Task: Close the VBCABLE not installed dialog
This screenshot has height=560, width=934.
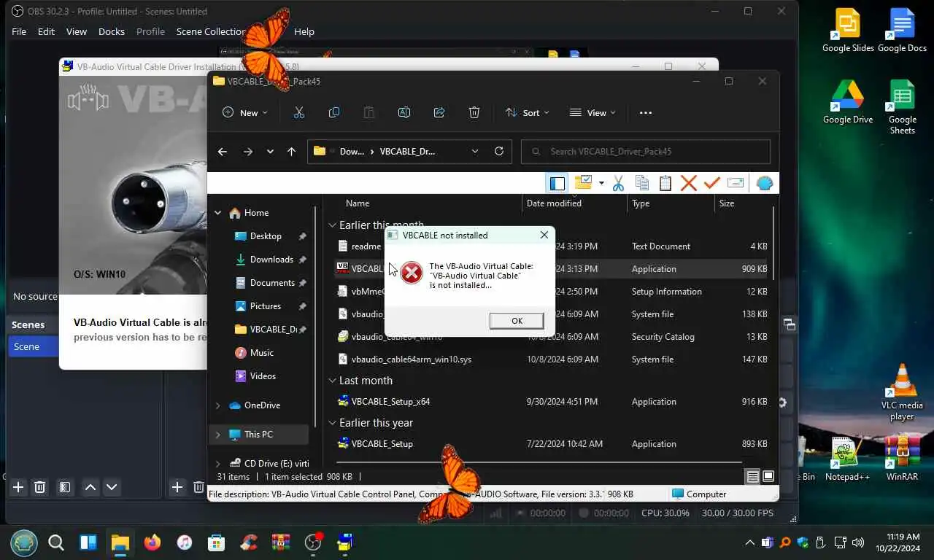Action: pos(544,235)
